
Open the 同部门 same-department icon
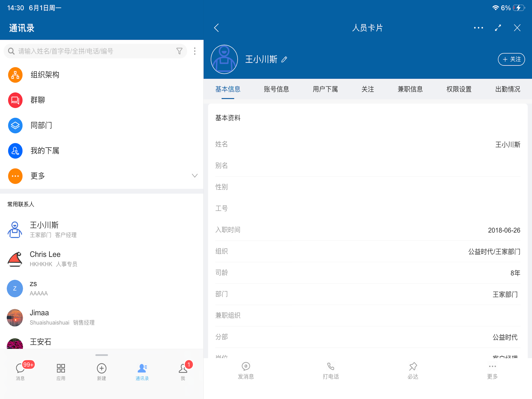15,125
